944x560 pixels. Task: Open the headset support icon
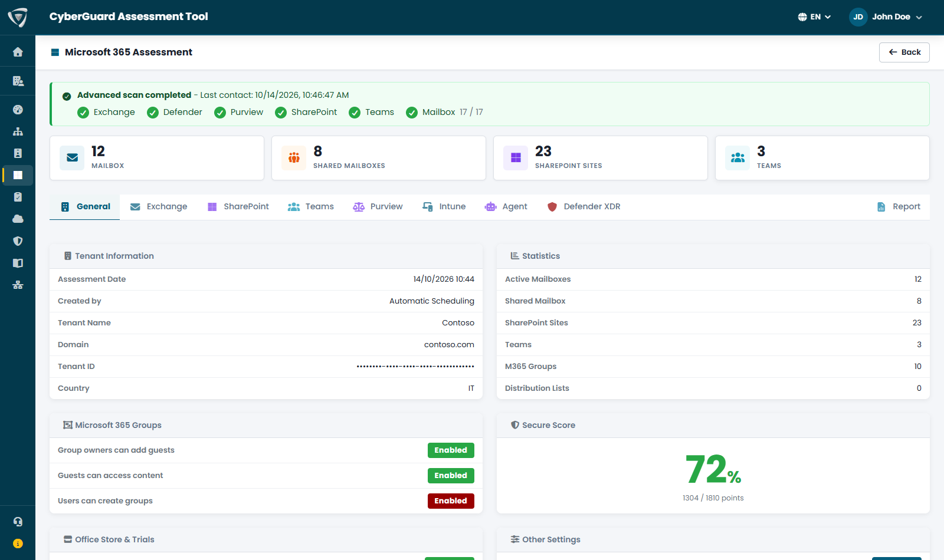18,522
